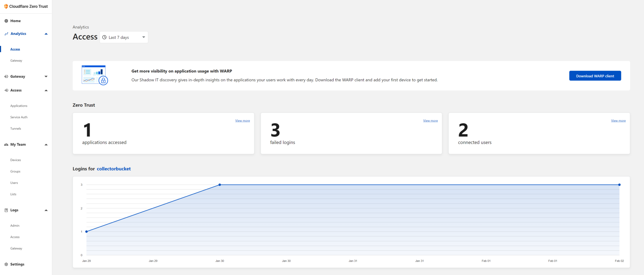This screenshot has height=275, width=644.
Task: Collapse the Logs sidebar section
Action: [46, 210]
